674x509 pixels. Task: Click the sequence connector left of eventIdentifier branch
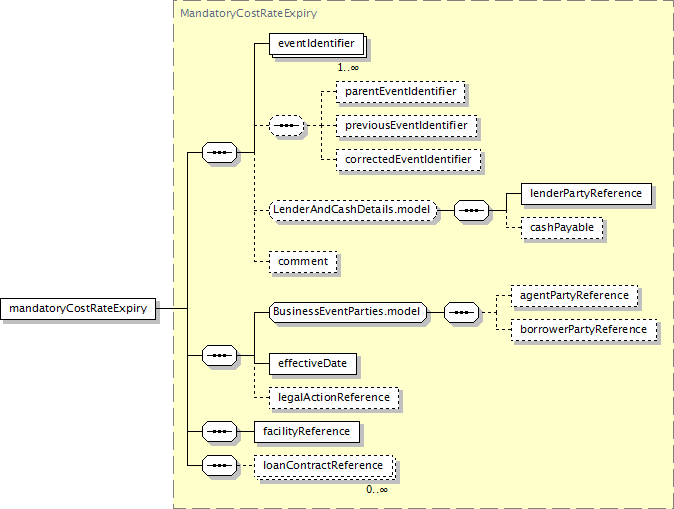219,153
